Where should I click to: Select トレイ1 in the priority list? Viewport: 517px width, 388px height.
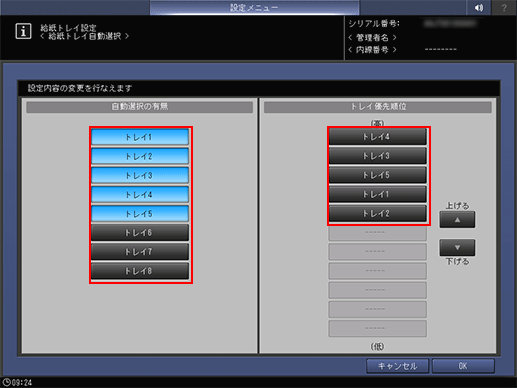pyautogui.click(x=378, y=194)
